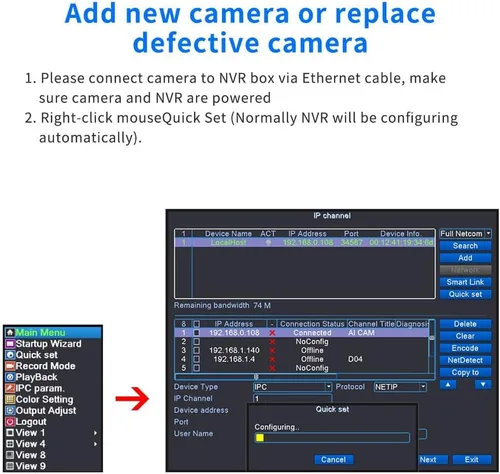Toggle checkbox for channel 1 row
This screenshot has width=500, height=474.
click(197, 333)
